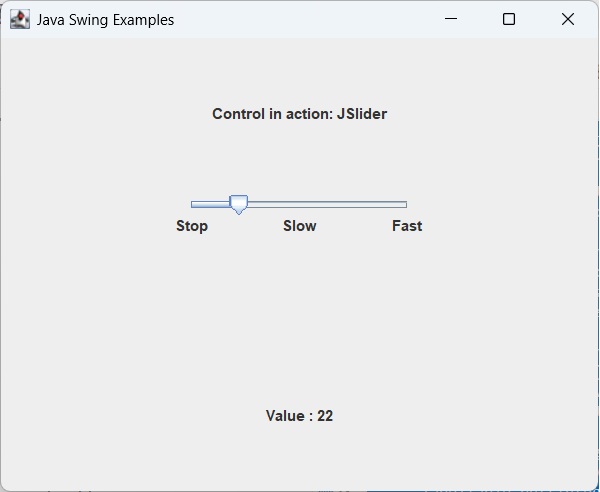Close the Java Swing Examples window
The height and width of the screenshot is (492, 600).
[568, 19]
